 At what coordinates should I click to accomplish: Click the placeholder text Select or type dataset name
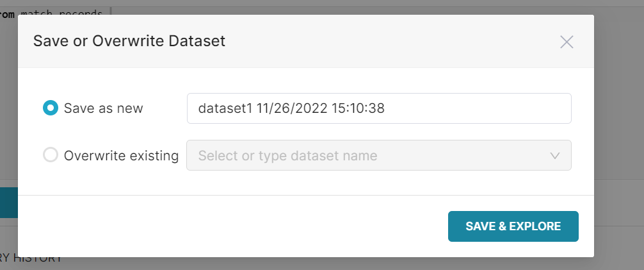287,155
